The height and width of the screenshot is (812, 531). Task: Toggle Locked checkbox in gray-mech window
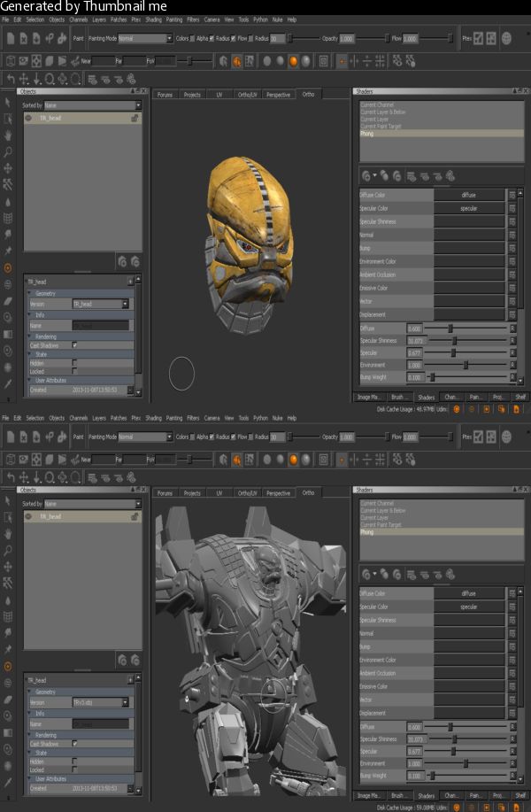74,769
